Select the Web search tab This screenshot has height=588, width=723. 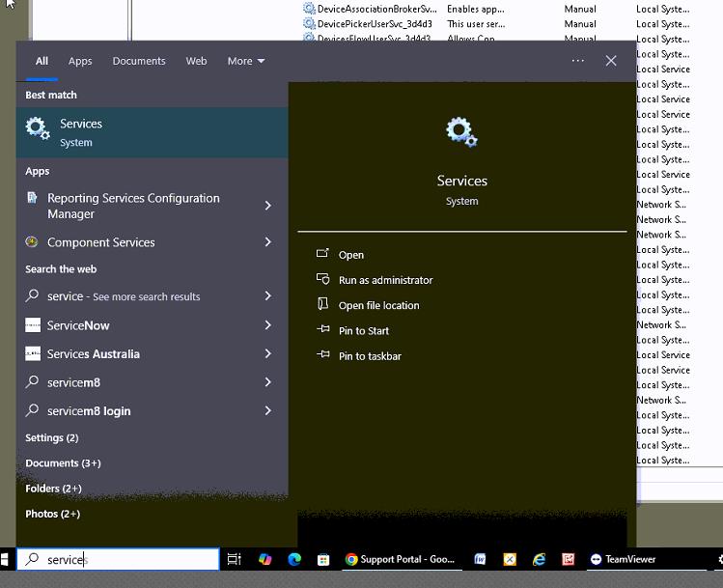pyautogui.click(x=196, y=61)
